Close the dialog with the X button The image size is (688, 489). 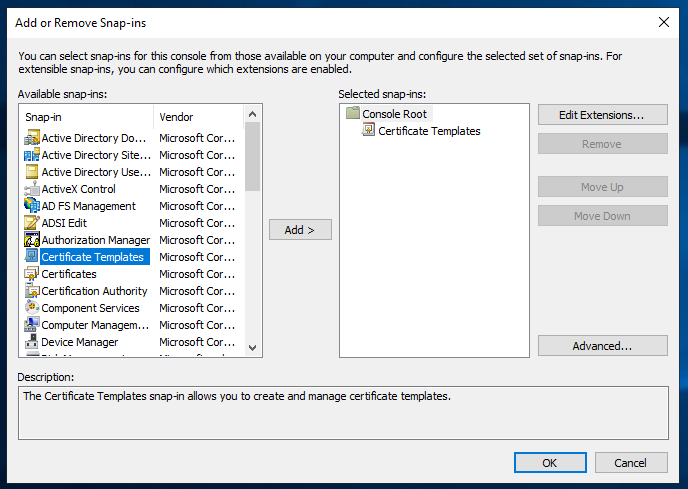(x=664, y=21)
